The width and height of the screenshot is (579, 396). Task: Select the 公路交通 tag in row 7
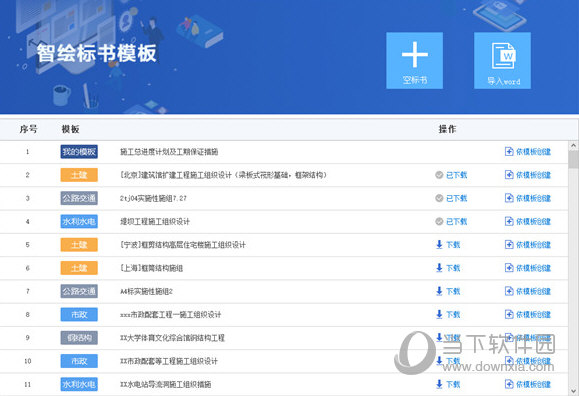coord(79,291)
